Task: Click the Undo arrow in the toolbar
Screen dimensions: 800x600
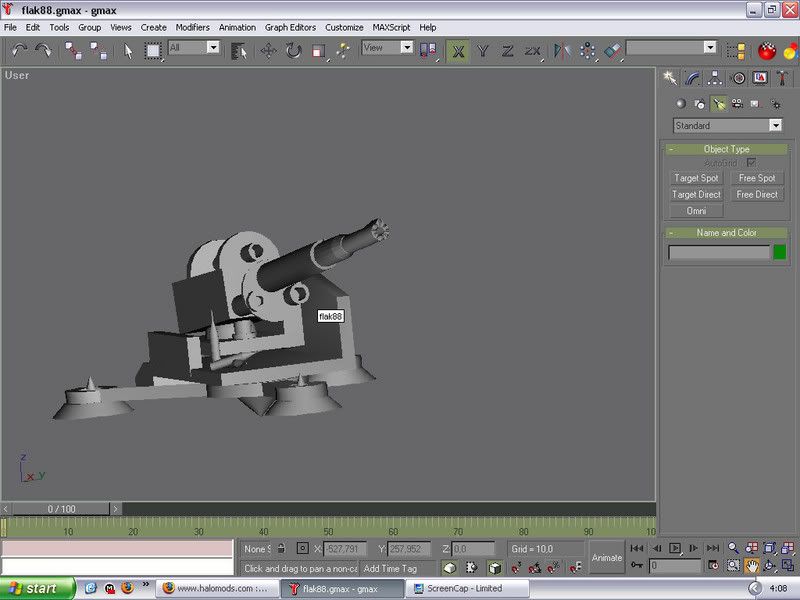Action: 19,51
